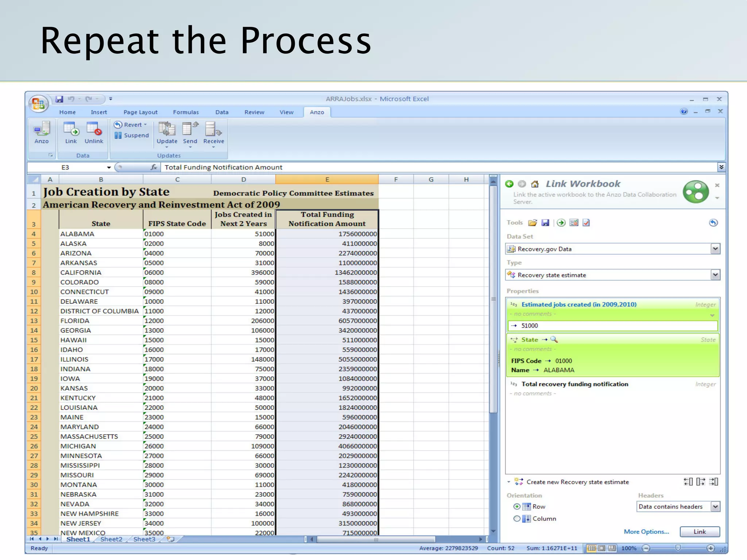Select column E header

point(327,179)
